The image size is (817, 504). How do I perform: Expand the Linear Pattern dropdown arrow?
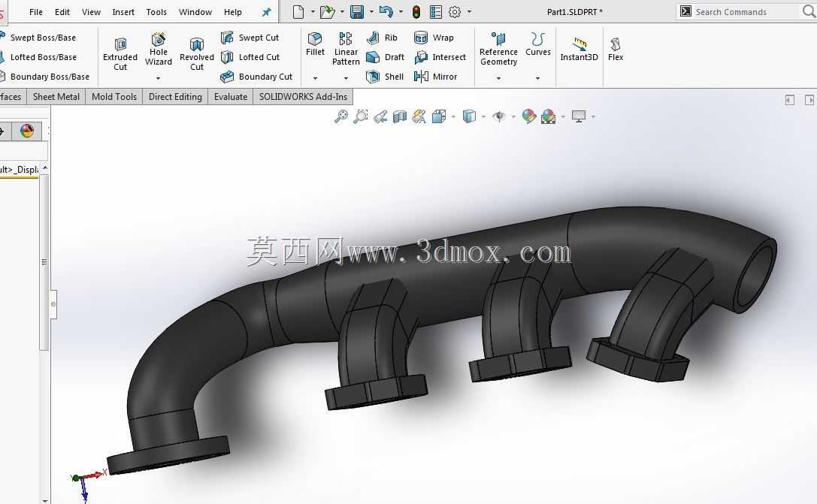(346, 78)
